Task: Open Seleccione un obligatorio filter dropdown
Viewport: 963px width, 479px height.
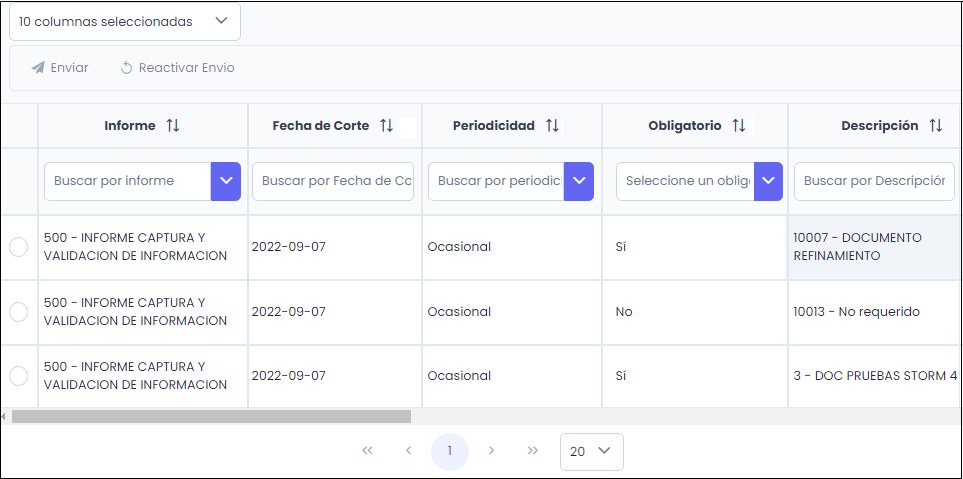Action: pos(768,181)
